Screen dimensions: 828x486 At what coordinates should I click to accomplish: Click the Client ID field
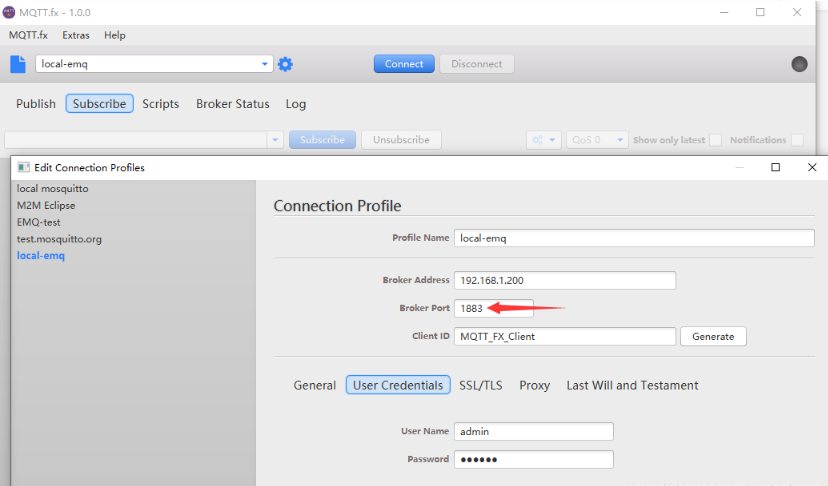(565, 337)
